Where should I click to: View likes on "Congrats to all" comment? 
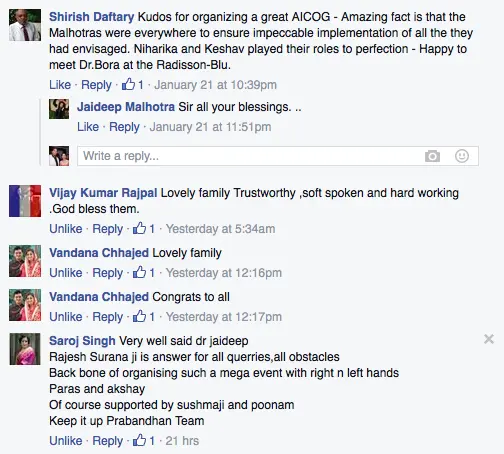tap(144, 317)
